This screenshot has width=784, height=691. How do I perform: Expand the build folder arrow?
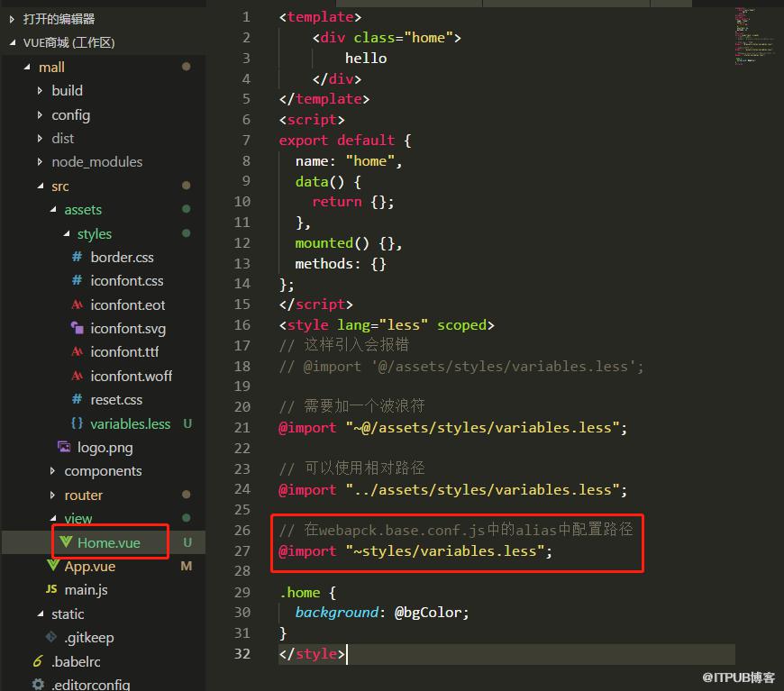(x=40, y=90)
